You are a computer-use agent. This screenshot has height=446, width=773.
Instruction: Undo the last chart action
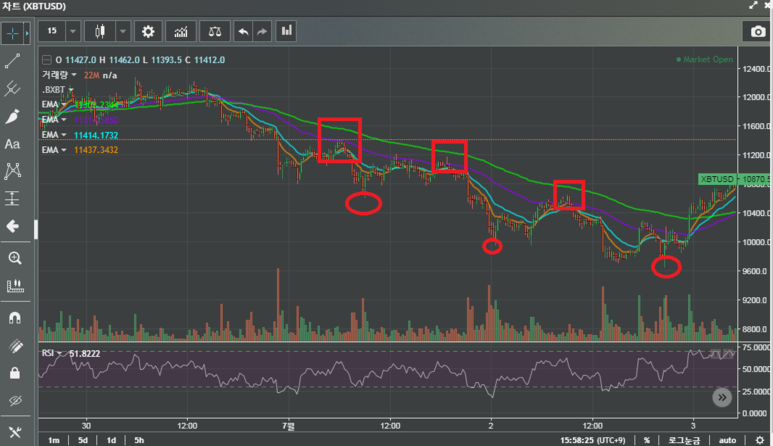[x=243, y=32]
